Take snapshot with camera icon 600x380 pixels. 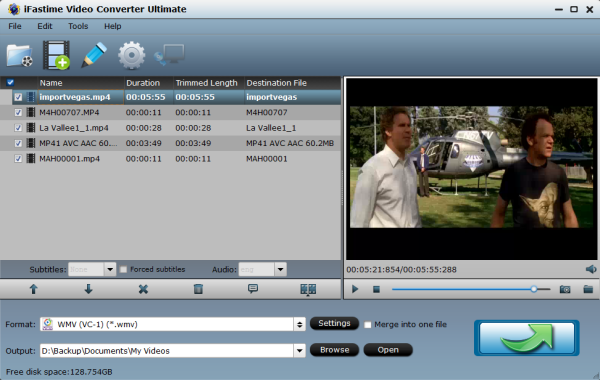(565, 289)
